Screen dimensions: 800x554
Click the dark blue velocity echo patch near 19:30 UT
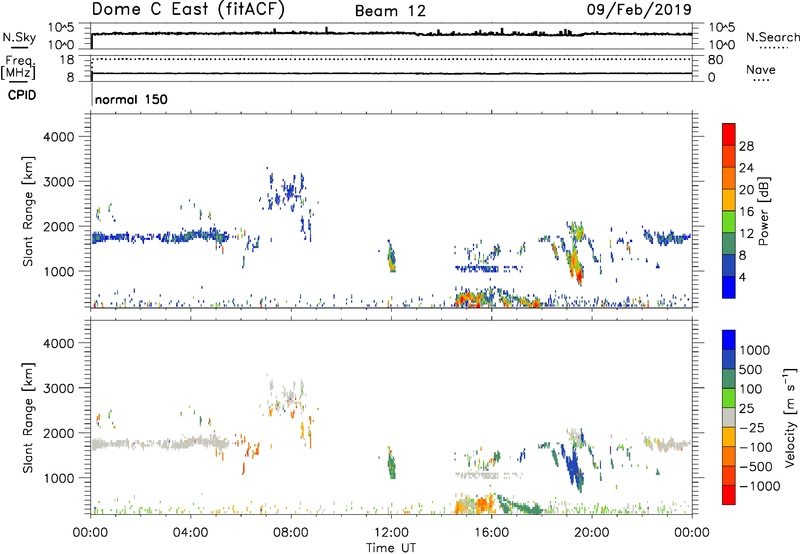(x=574, y=467)
